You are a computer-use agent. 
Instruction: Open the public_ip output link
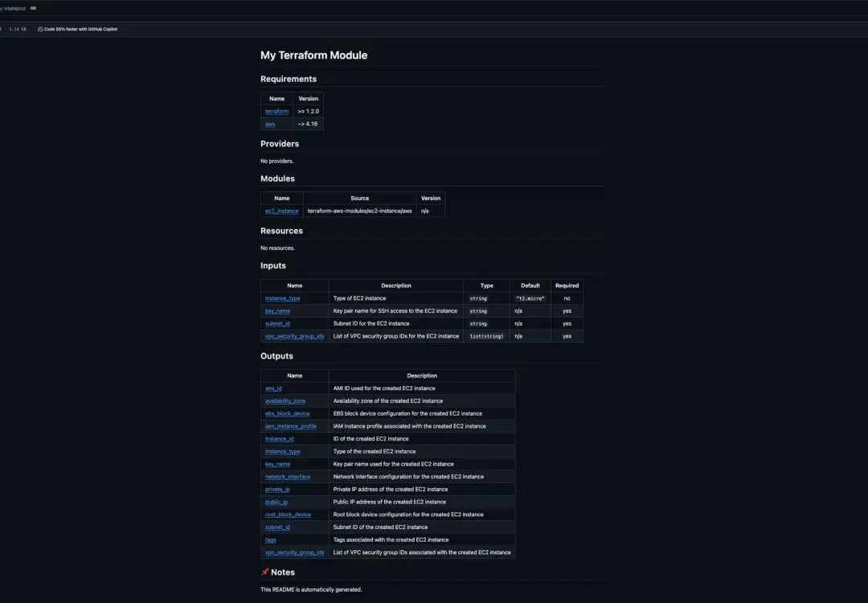point(276,503)
